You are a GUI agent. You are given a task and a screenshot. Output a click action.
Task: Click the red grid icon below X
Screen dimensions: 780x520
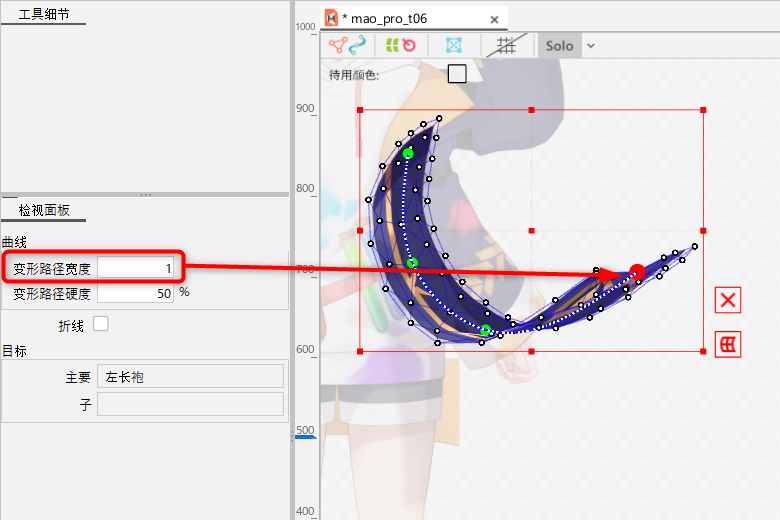728,345
